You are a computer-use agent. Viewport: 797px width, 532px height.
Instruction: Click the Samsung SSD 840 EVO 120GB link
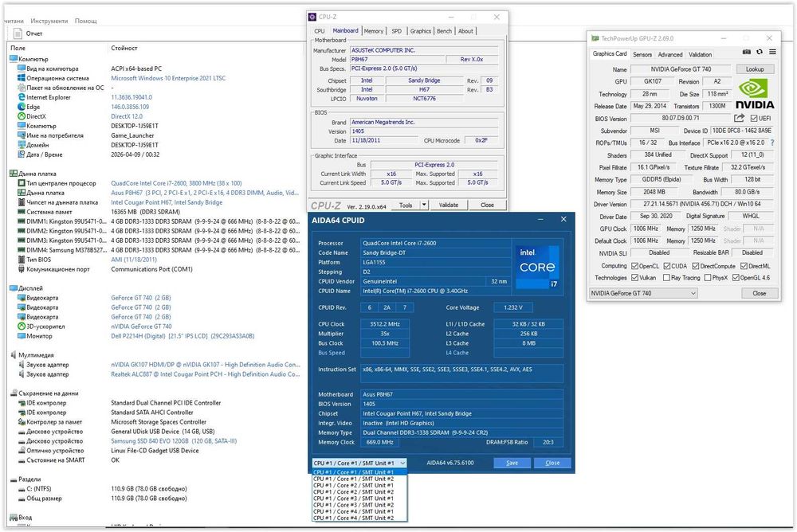(x=174, y=441)
